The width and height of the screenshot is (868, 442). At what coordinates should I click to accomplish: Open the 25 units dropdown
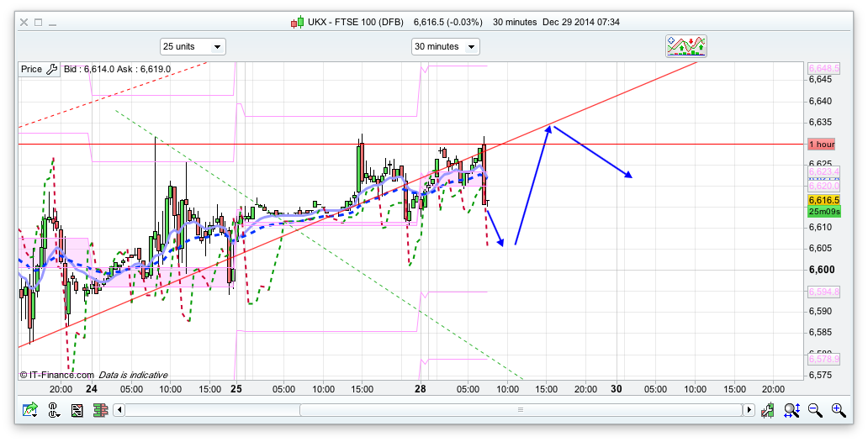pos(193,47)
